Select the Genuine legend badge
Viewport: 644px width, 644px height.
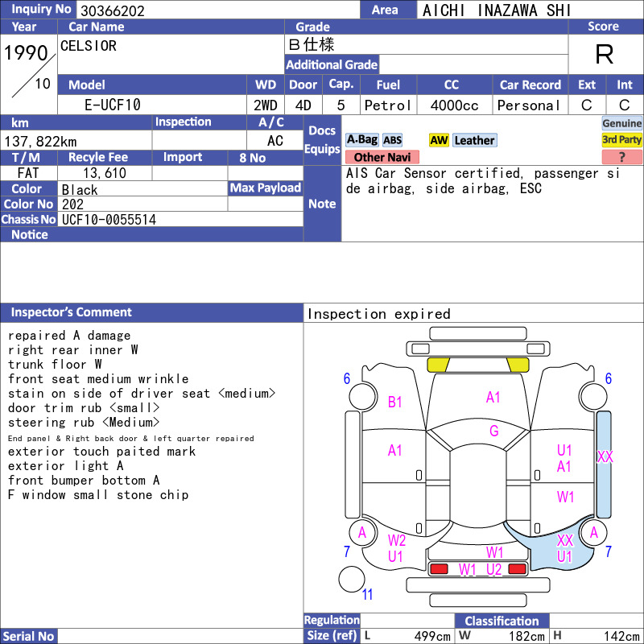[621, 123]
